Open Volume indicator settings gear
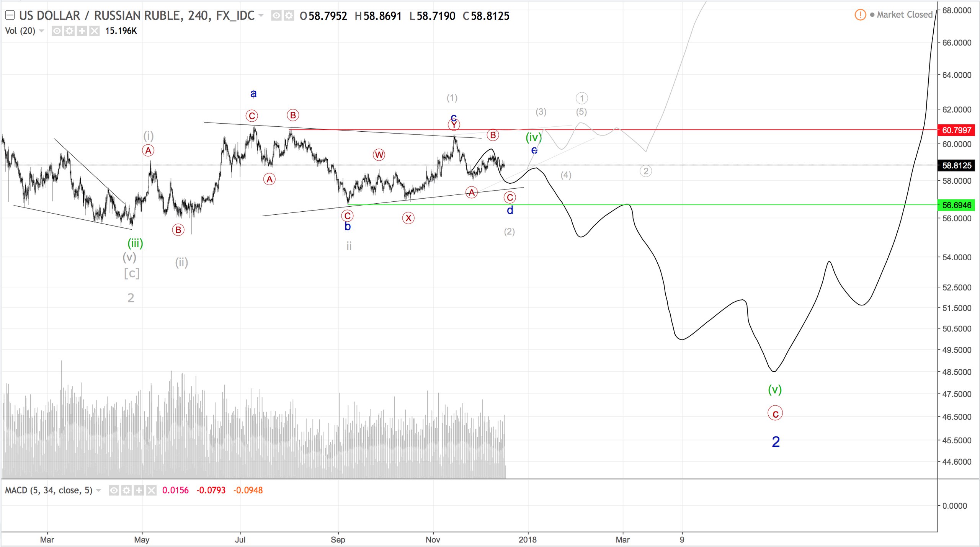Image resolution: width=980 pixels, height=547 pixels. (x=69, y=31)
